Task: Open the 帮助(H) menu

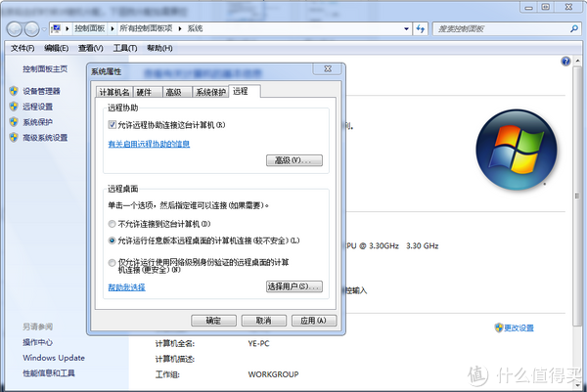Action: point(159,48)
